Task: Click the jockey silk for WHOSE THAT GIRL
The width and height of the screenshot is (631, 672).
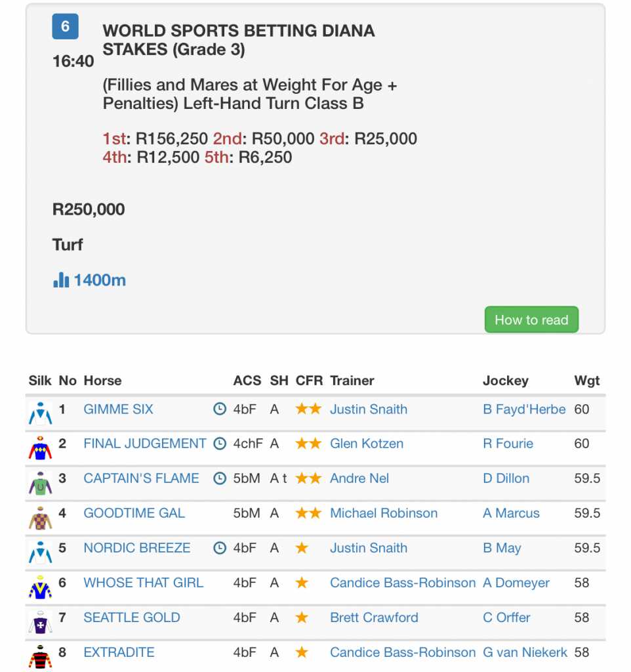Action: pyautogui.click(x=40, y=587)
